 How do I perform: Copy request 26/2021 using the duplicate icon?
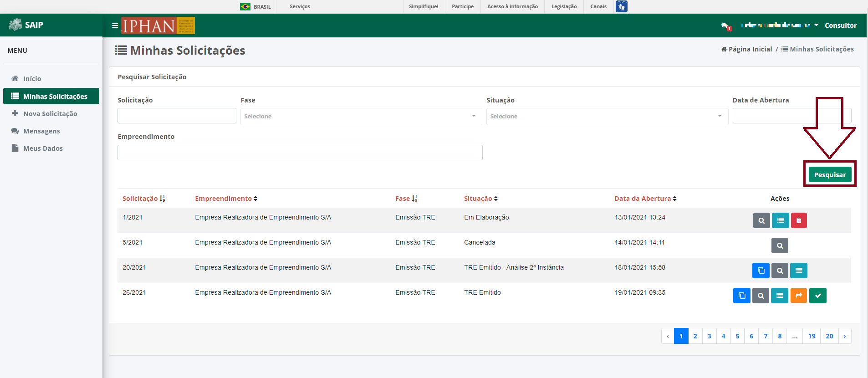[742, 296]
